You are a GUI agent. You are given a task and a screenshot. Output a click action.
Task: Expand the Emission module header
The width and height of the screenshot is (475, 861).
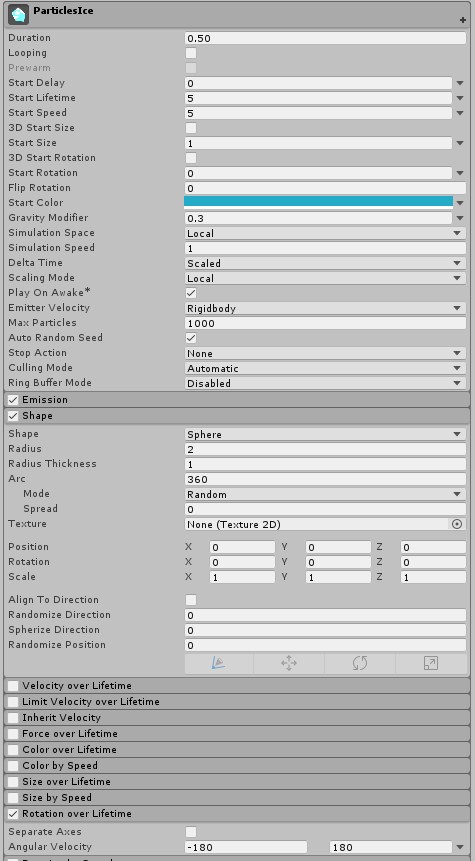pyautogui.click(x=237, y=400)
